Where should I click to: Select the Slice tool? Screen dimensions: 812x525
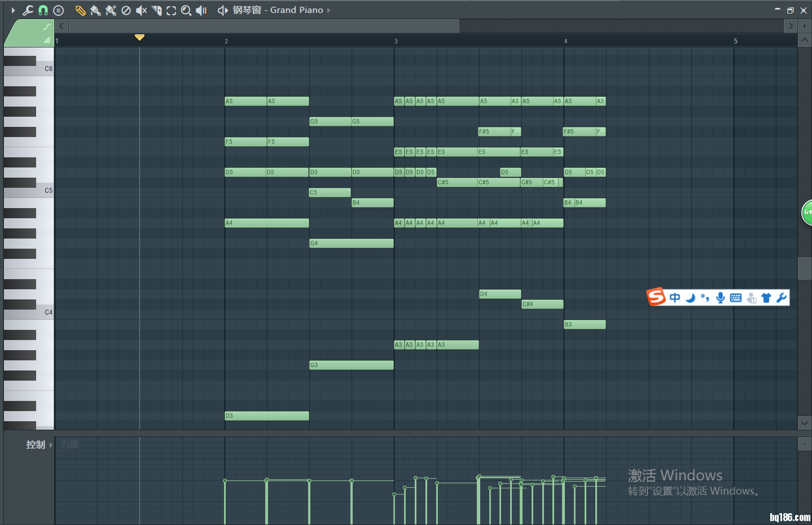coord(156,10)
